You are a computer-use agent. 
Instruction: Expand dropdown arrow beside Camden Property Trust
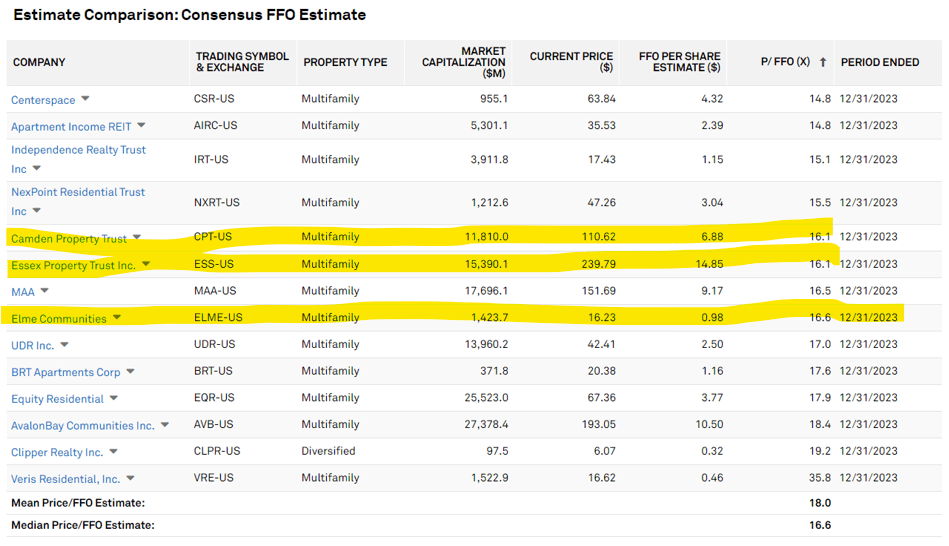(137, 238)
